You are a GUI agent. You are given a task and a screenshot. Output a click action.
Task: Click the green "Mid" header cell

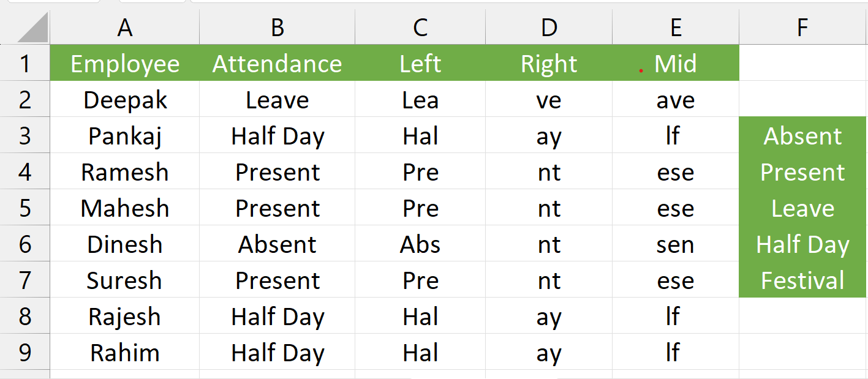point(675,64)
